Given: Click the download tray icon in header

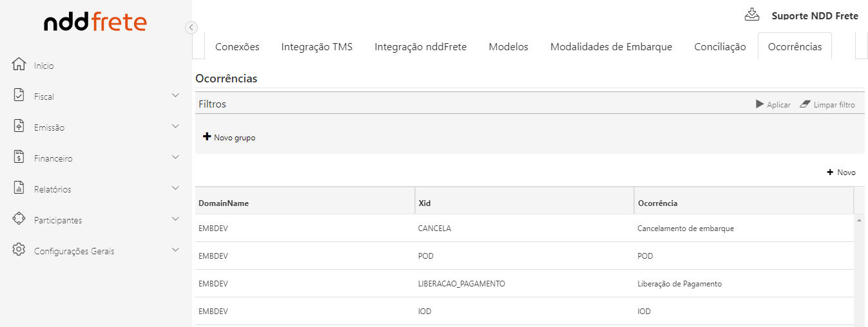Looking at the screenshot, I should (x=752, y=15).
